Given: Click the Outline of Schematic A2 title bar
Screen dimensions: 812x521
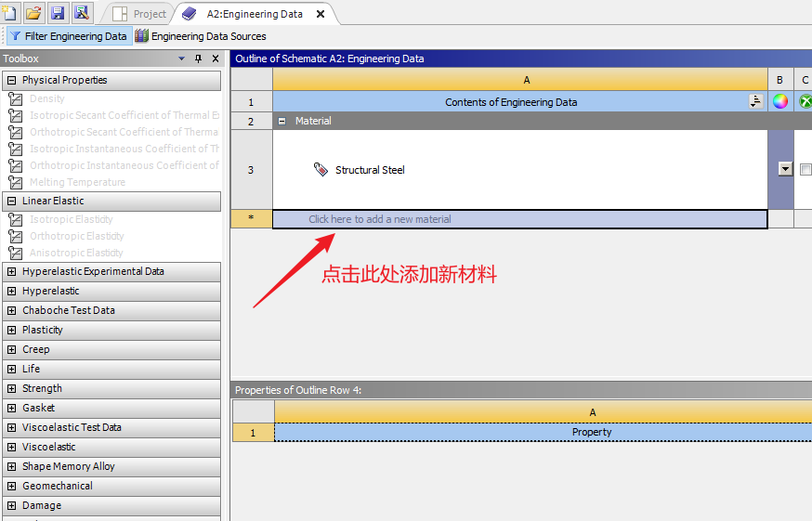Looking at the screenshot, I should click(521, 59).
